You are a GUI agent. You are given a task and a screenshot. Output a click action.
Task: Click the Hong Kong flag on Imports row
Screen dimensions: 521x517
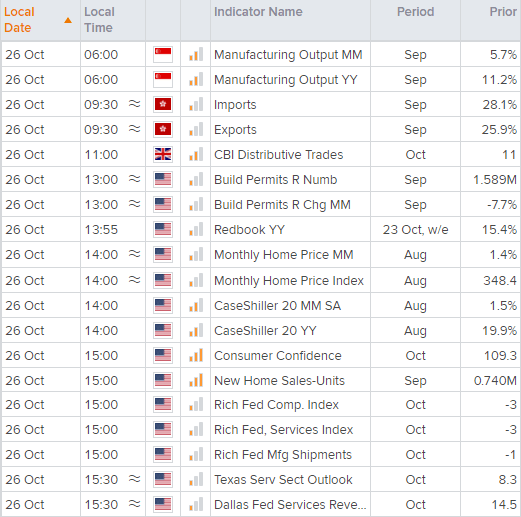(x=163, y=104)
